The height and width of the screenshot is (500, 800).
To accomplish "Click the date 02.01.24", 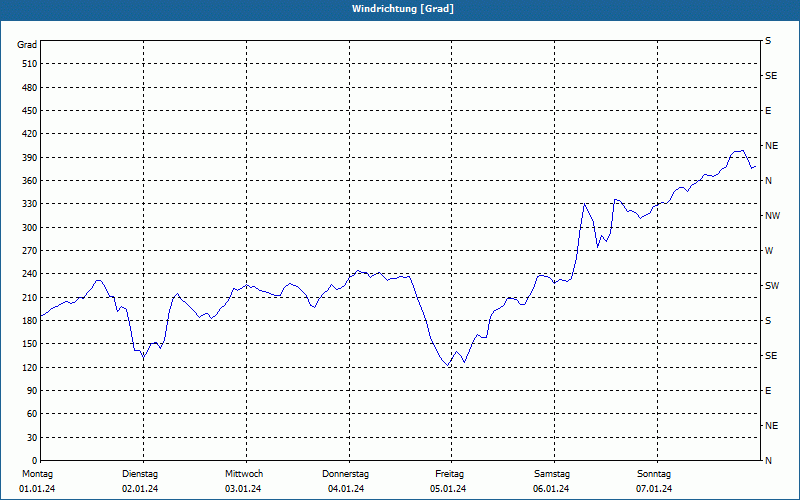I will [x=140, y=489].
